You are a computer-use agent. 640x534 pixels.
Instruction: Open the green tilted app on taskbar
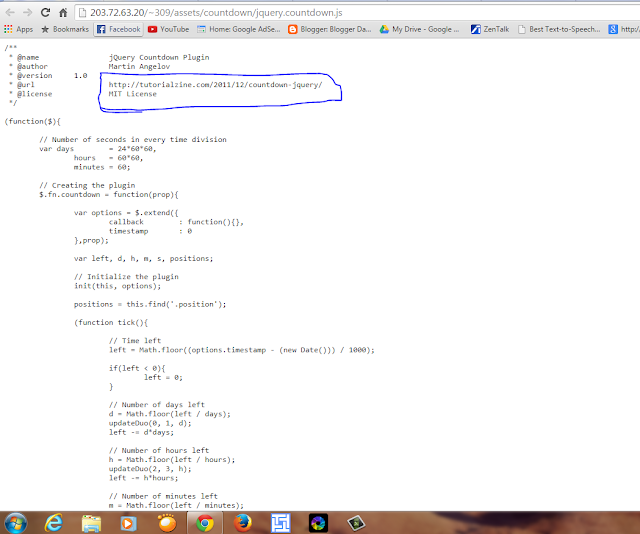356,523
